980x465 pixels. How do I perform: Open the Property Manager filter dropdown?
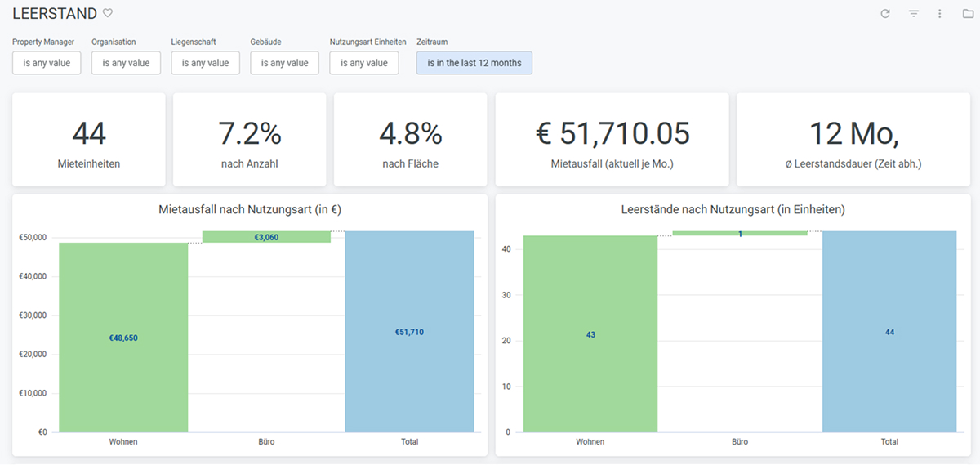(47, 63)
